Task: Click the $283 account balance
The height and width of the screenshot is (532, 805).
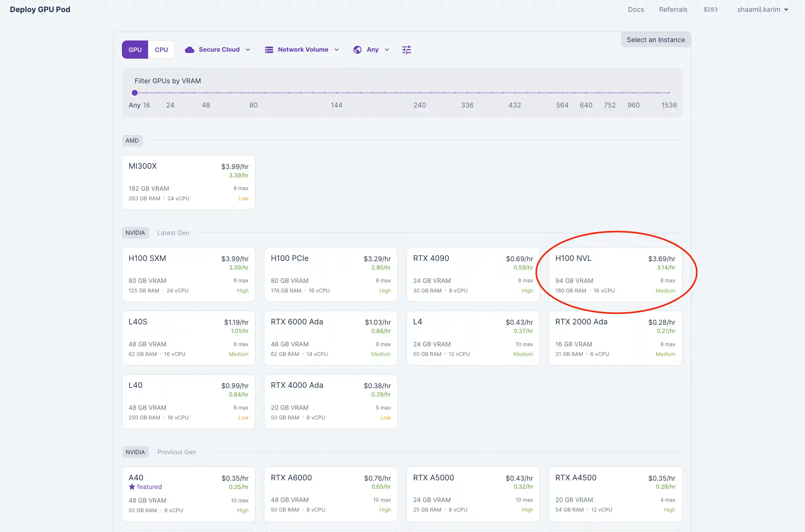Action: click(710, 10)
